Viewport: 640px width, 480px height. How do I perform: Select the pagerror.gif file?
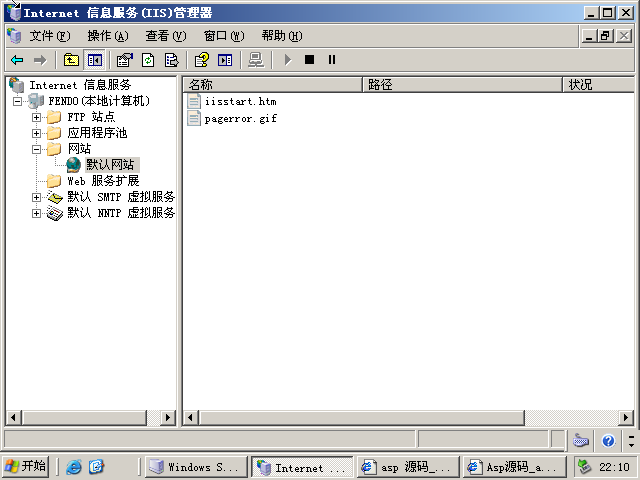coord(240,118)
